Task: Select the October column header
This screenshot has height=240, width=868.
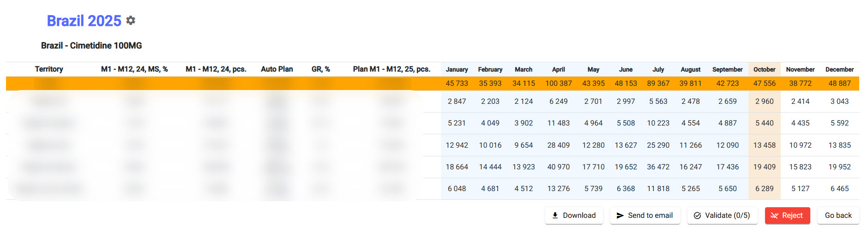Action: pos(764,69)
